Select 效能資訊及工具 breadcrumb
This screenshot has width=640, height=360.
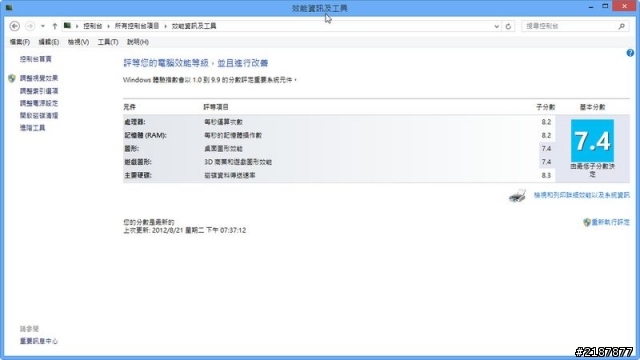point(194,26)
